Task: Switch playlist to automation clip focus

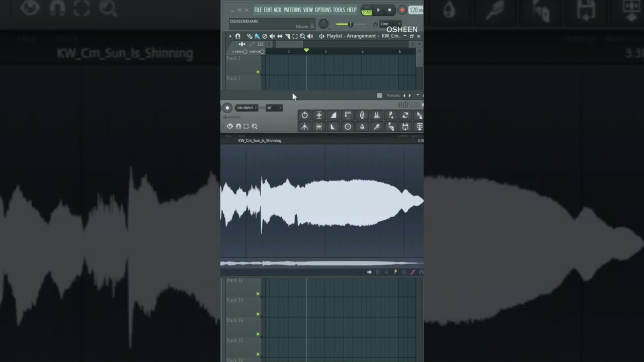Action: (252, 44)
